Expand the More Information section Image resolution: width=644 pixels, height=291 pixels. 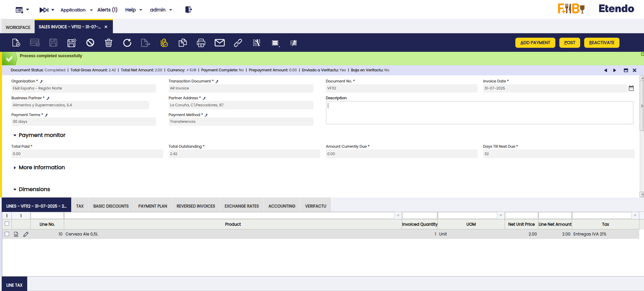point(15,168)
